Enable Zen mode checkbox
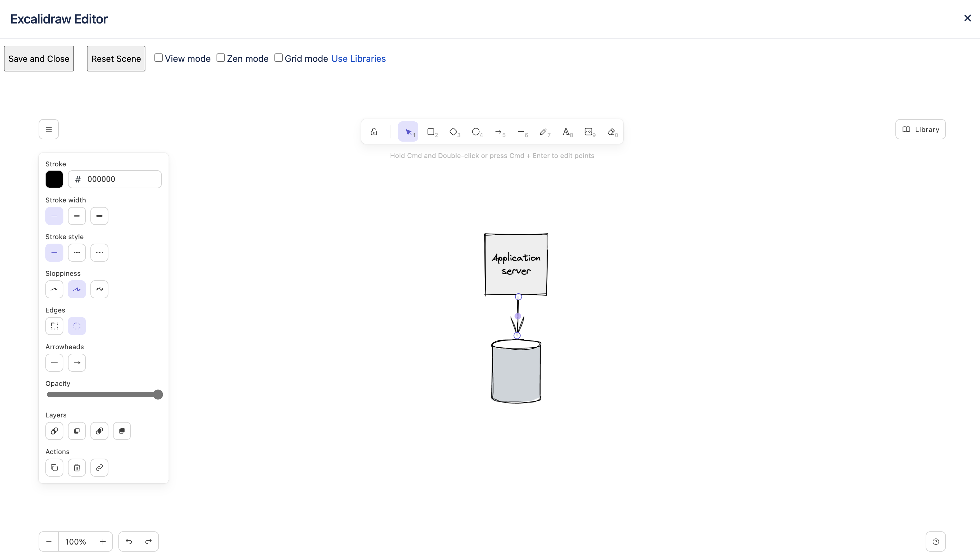The width and height of the screenshot is (980, 560). pyautogui.click(x=221, y=58)
